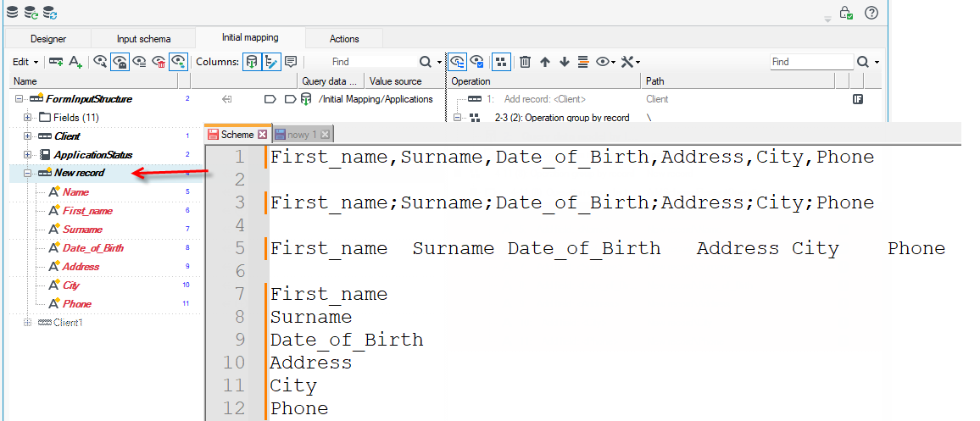Click the orange-highlighted lines icon
Viewport: 980px width, 421px height.
tap(584, 62)
